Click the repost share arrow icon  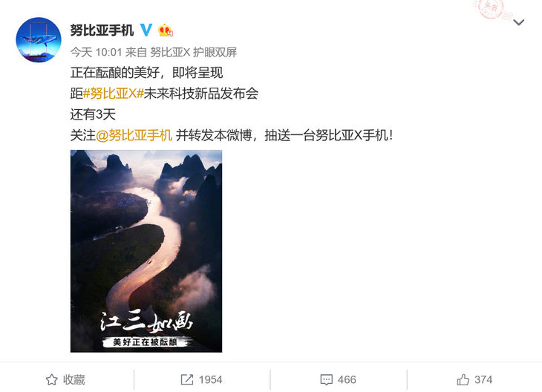pyautogui.click(x=187, y=379)
